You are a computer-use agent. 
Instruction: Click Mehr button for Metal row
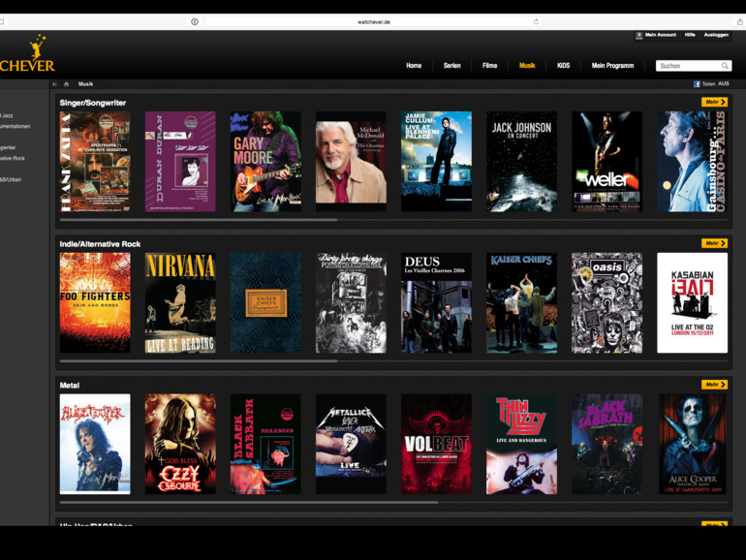(714, 385)
